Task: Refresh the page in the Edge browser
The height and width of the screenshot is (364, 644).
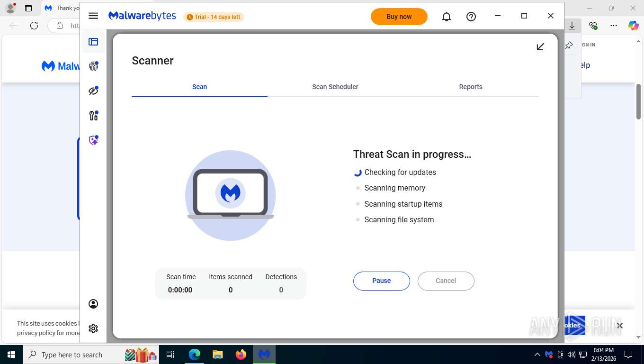Action: click(x=34, y=26)
